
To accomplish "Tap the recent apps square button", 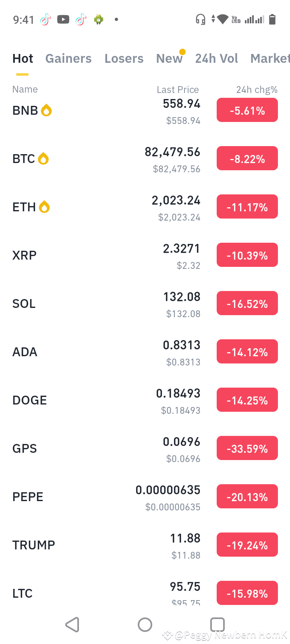I will pyautogui.click(x=217, y=625).
